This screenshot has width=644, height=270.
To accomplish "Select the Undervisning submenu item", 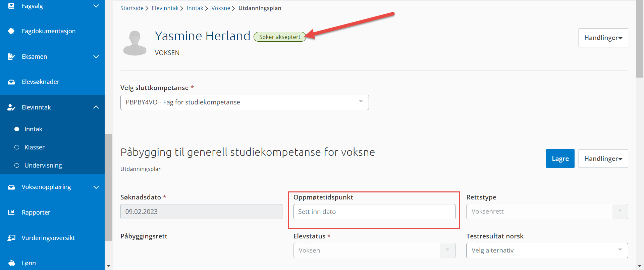I will click(x=43, y=165).
